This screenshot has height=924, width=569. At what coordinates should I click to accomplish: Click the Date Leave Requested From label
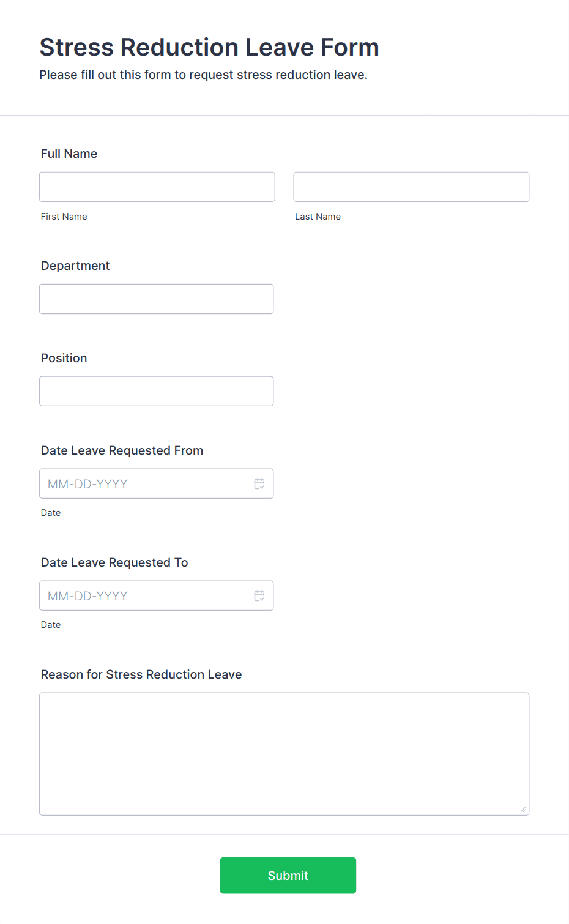(122, 450)
